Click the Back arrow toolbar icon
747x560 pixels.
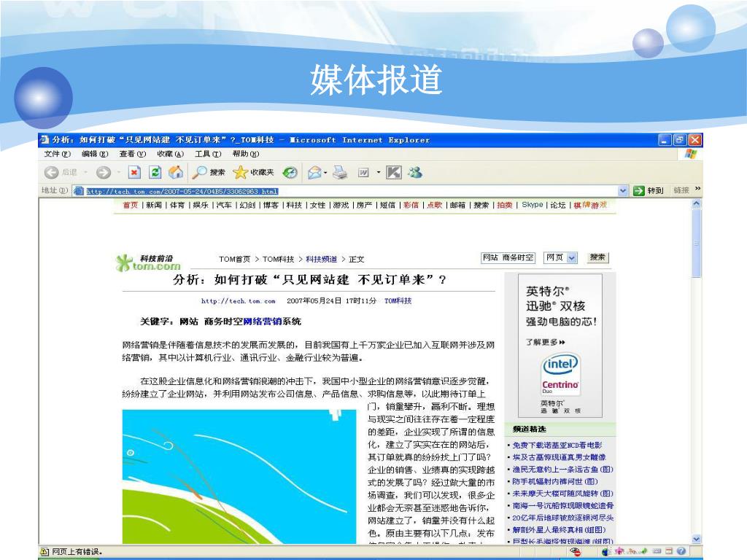point(52,172)
